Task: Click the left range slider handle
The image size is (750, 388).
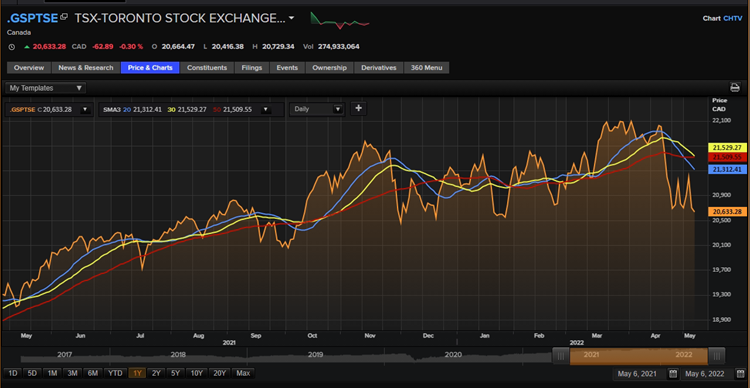Action: (561, 356)
